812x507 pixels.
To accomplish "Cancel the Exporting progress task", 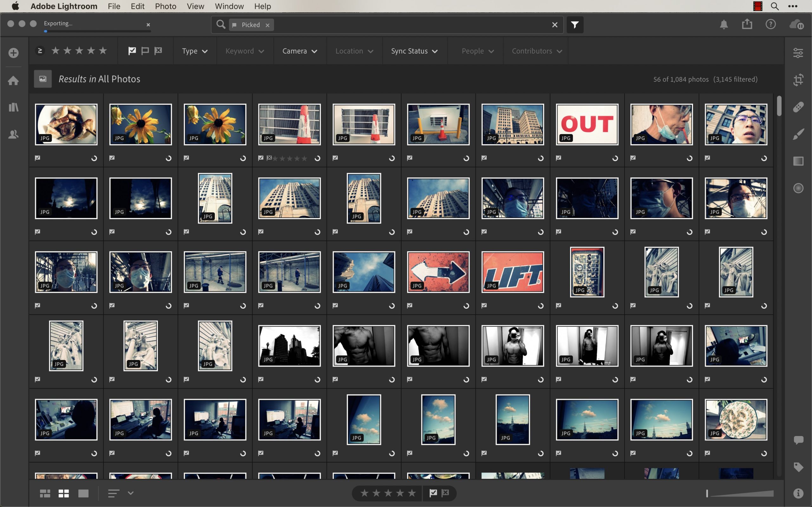I will click(148, 24).
